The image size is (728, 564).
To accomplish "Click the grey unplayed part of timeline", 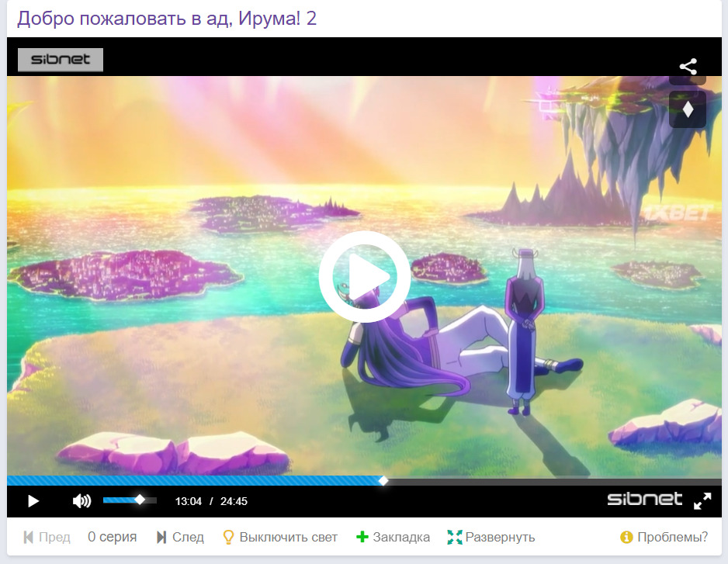I will pos(551,481).
